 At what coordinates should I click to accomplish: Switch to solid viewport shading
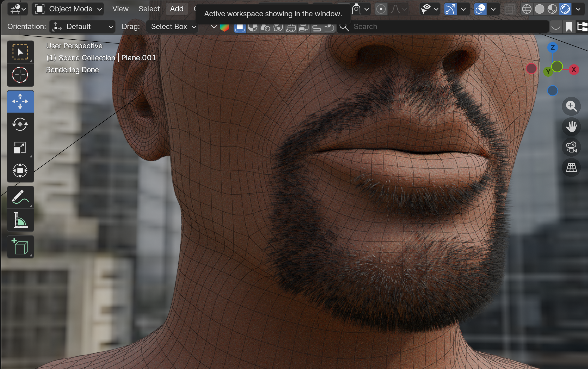point(540,9)
